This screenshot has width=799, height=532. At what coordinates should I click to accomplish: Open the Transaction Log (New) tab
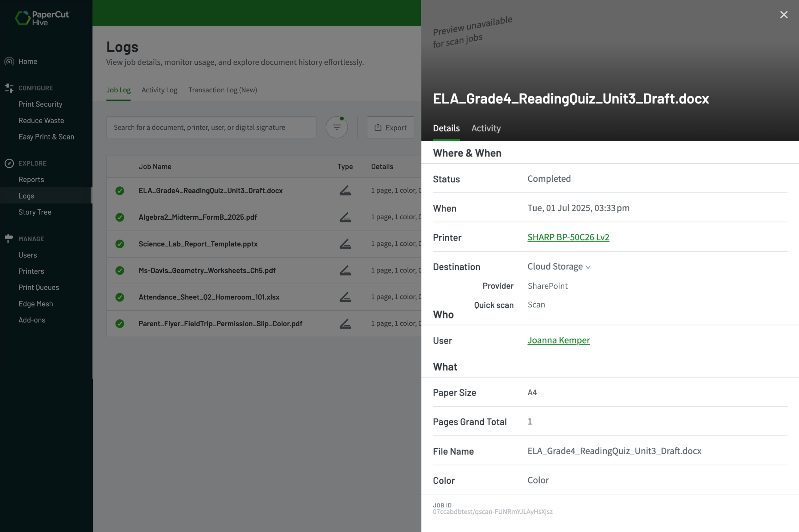(223, 90)
